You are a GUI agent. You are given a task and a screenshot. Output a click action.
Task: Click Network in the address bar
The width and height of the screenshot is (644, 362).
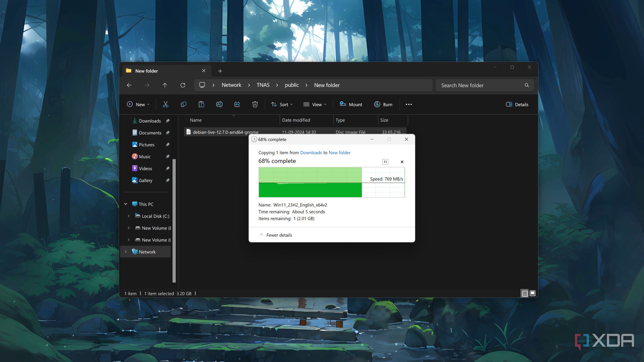231,85
